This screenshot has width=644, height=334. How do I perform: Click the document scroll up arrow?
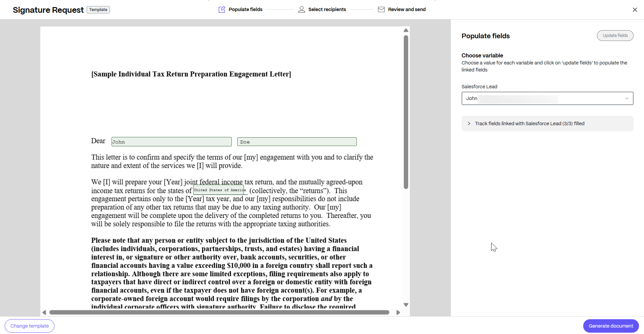point(406,30)
